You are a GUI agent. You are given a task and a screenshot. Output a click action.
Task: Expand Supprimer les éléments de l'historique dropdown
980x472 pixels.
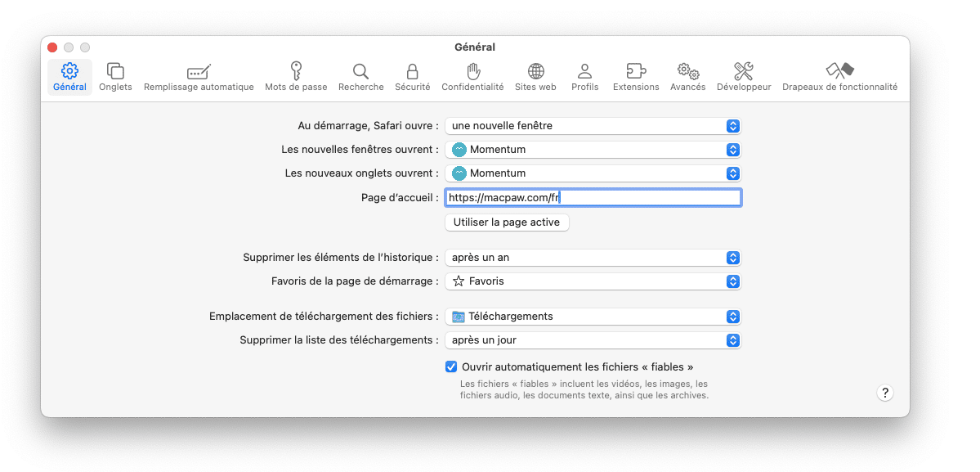(x=593, y=258)
